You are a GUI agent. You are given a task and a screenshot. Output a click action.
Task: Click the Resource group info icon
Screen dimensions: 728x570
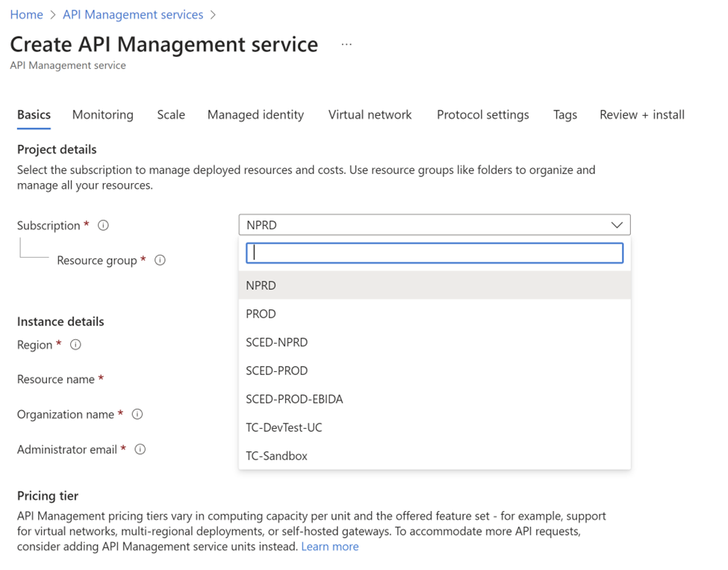[x=160, y=261]
